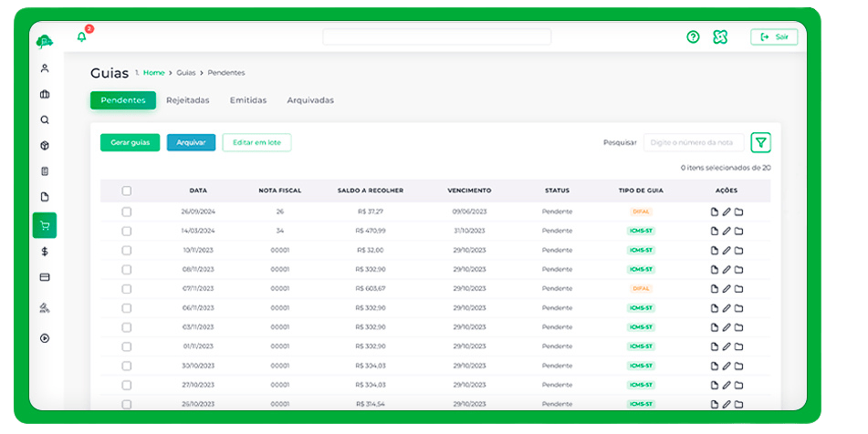Click the blue Arquivar button

pyautogui.click(x=191, y=142)
